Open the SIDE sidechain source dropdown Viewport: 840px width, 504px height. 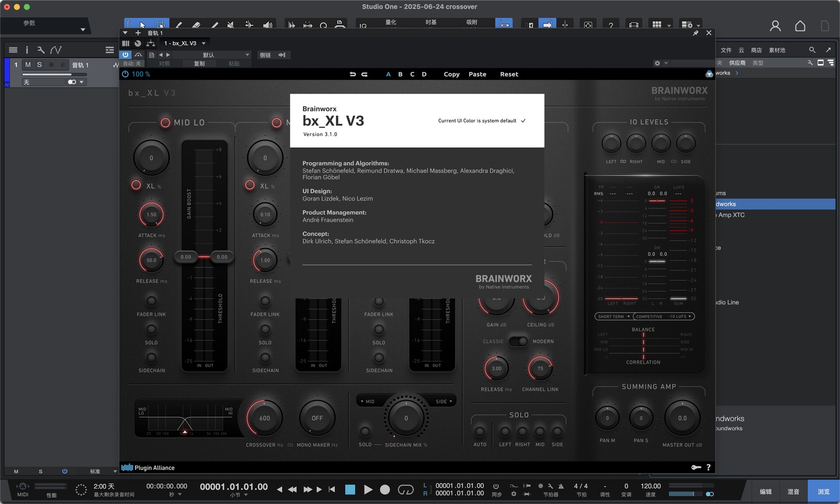coord(444,401)
